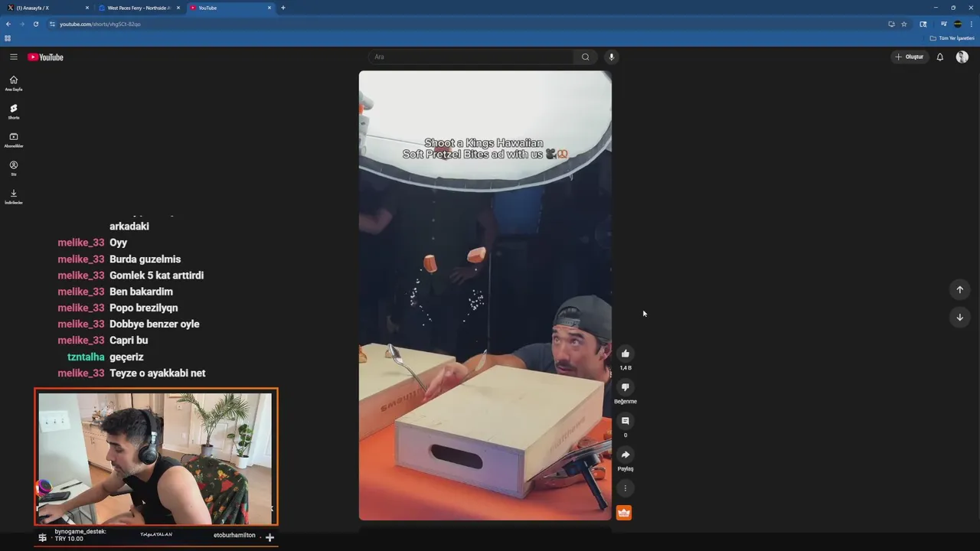Share the Short via Paylaş
This screenshot has width=980, height=551.
pos(626,455)
